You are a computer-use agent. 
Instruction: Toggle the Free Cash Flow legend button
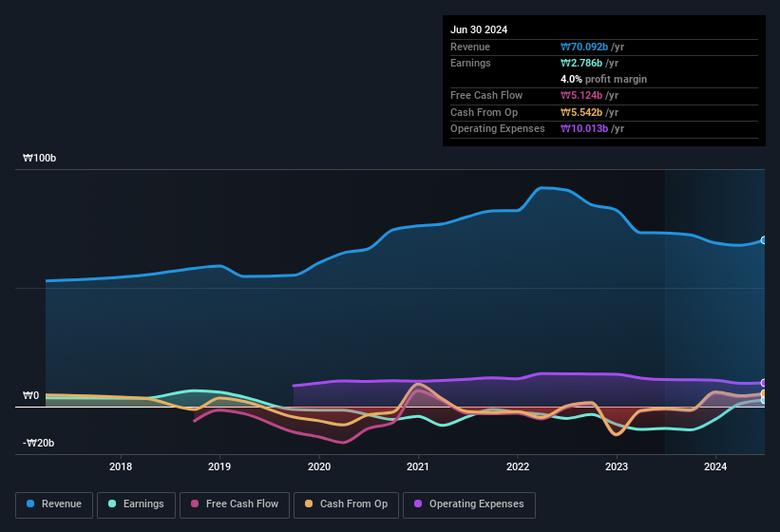pos(235,504)
